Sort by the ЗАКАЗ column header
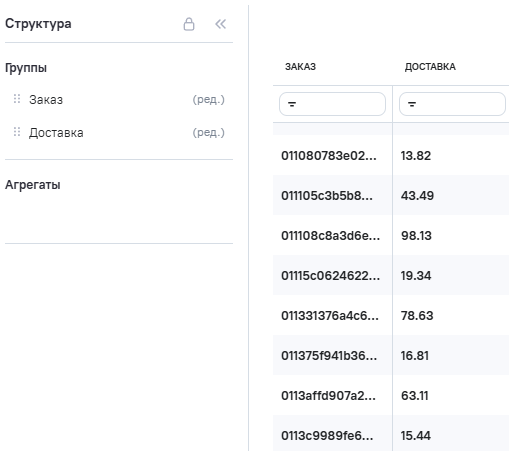 point(300,67)
